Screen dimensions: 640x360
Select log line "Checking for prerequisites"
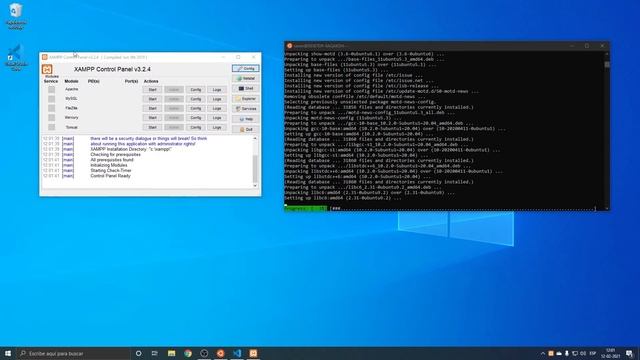(116, 155)
